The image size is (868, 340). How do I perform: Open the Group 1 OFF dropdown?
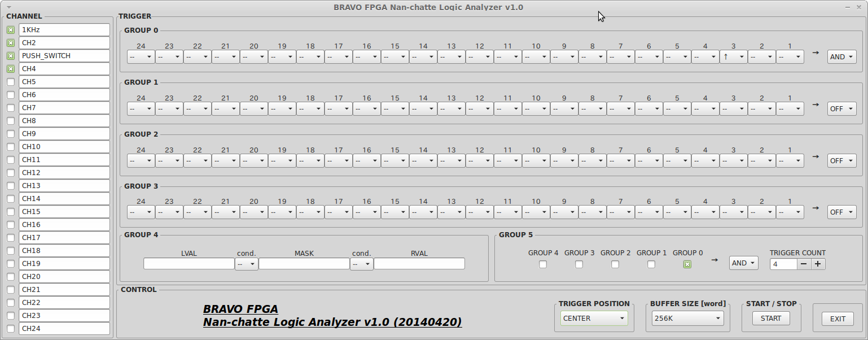(x=841, y=108)
